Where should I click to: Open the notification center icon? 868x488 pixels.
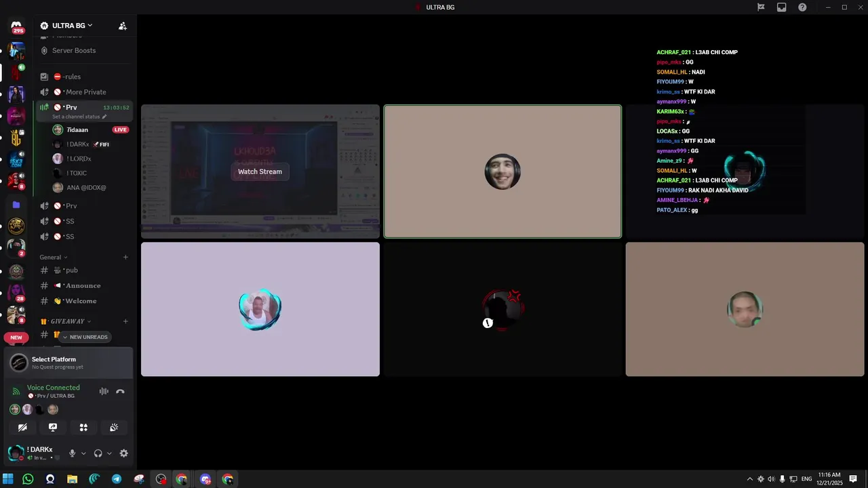coord(853,479)
